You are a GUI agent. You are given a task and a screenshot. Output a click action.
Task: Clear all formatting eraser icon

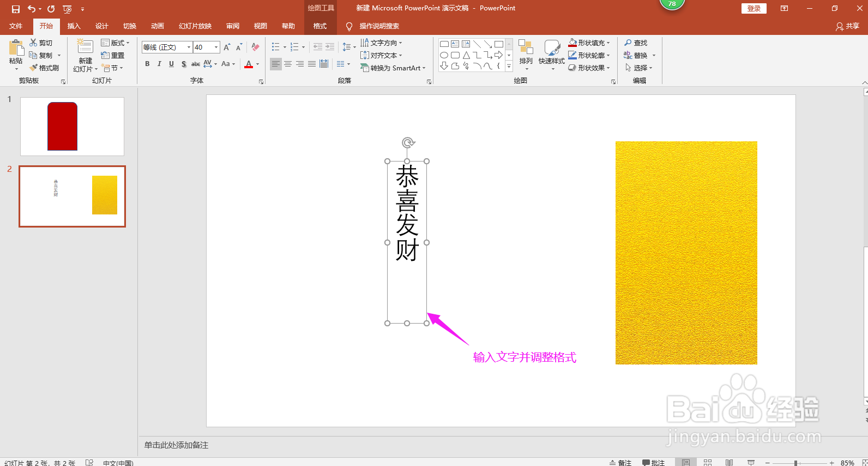255,47
